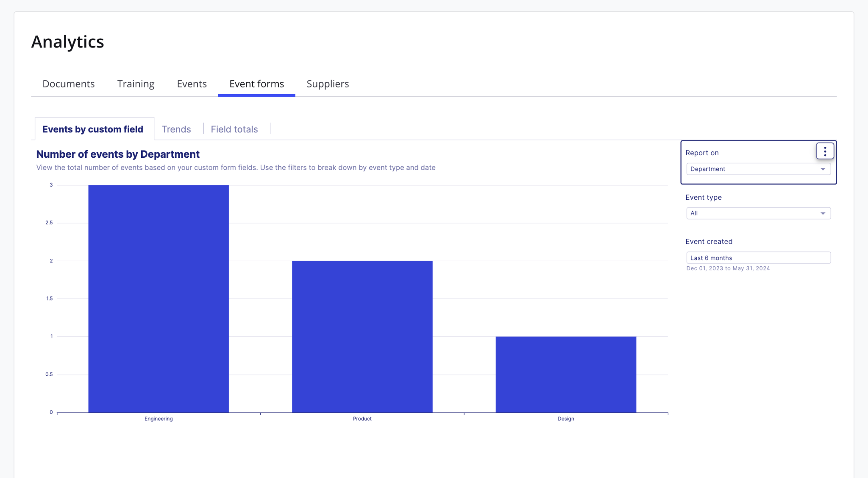Select the Event forms tab
Viewport: 868px width, 478px height.
pyautogui.click(x=256, y=84)
